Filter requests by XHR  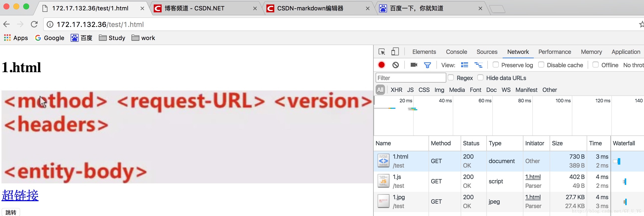click(x=396, y=90)
